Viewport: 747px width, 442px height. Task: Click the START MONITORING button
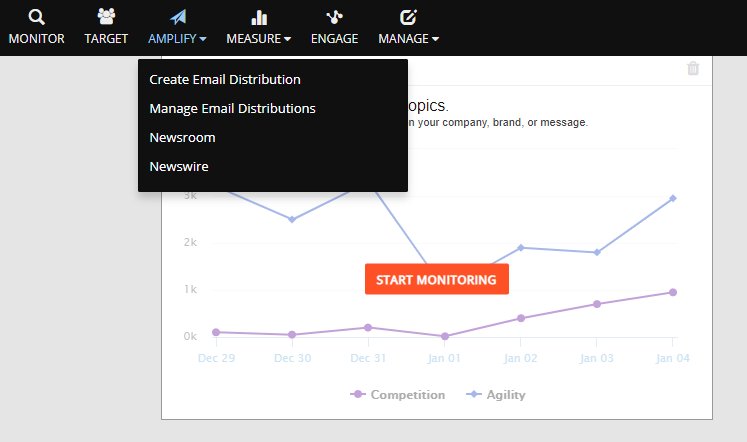[x=437, y=279]
